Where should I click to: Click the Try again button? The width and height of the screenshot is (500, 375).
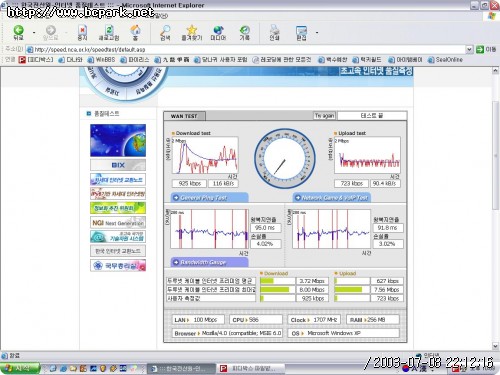[324, 116]
